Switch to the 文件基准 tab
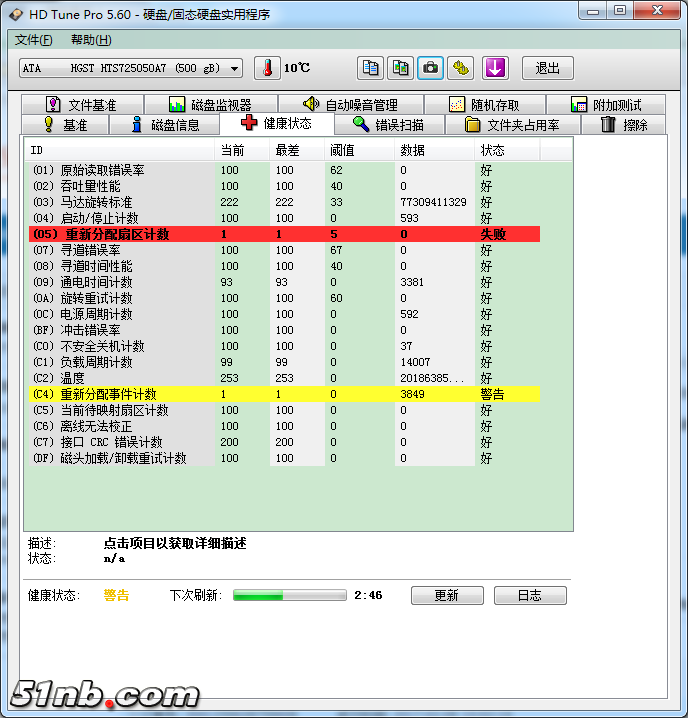 click(x=83, y=105)
